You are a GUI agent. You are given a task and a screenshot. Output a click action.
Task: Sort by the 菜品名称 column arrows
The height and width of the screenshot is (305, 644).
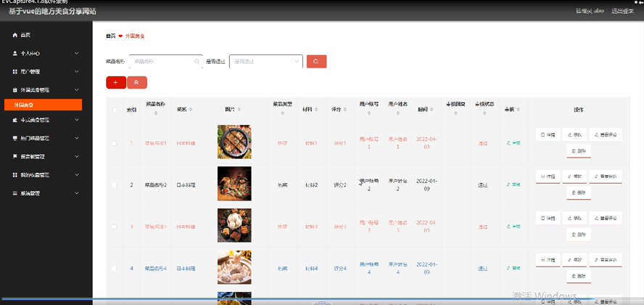[156, 113]
